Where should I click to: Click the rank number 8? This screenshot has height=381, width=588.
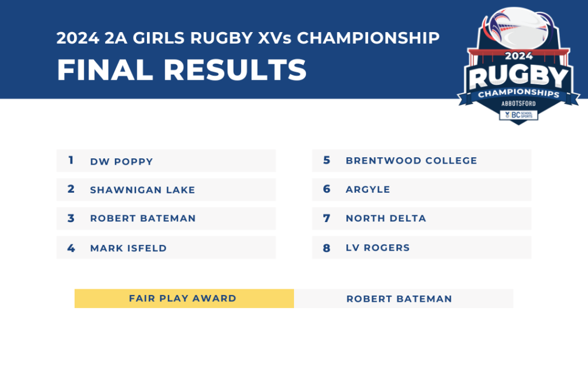click(x=327, y=248)
